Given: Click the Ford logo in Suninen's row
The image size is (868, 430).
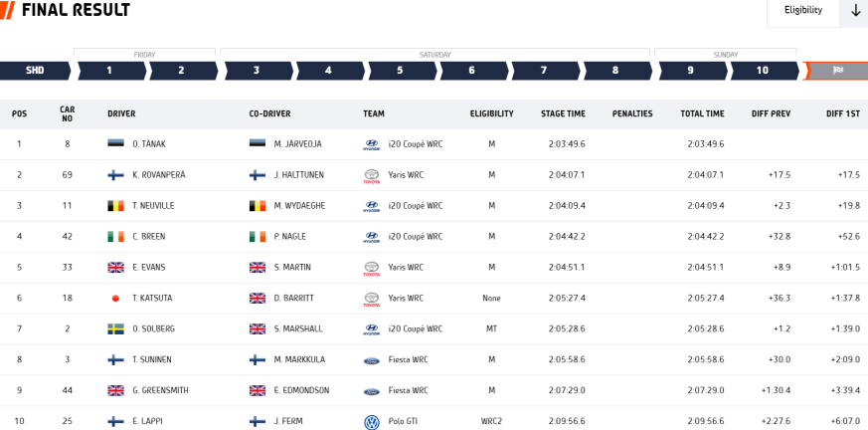Looking at the screenshot, I should [372, 360].
